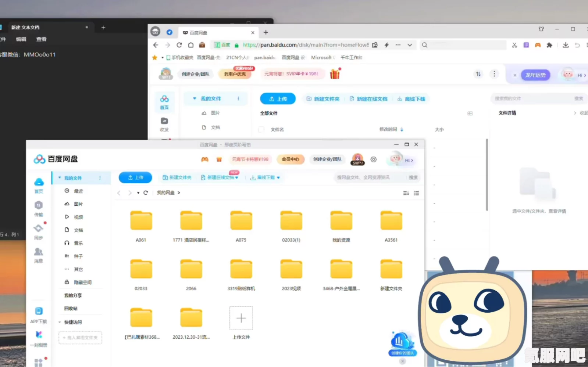
Task: Click 上传文件 plus tile in client
Action: pos(241,318)
